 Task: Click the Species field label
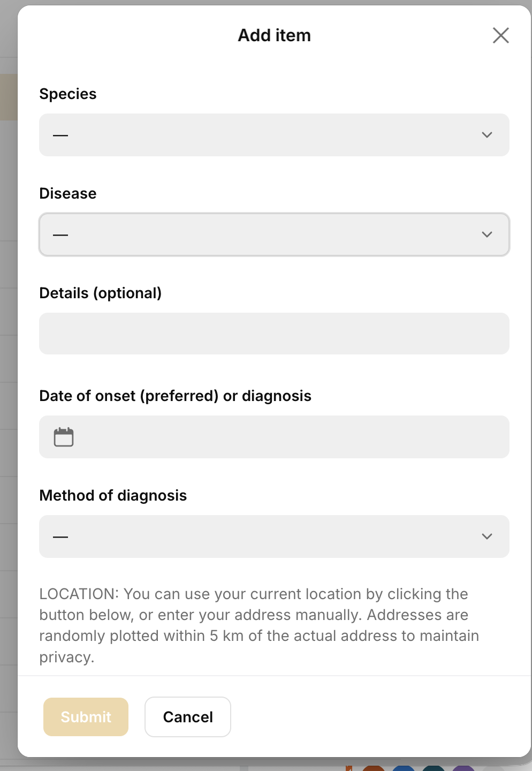(68, 94)
